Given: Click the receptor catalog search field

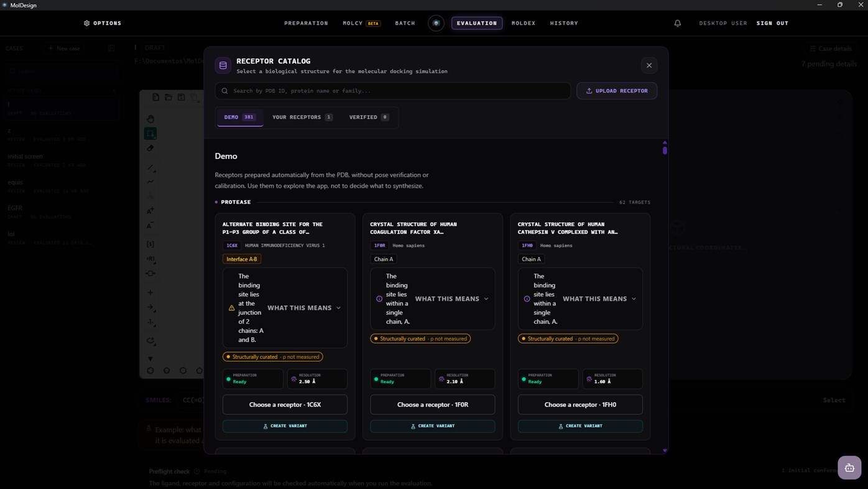Looking at the screenshot, I should pos(393,91).
